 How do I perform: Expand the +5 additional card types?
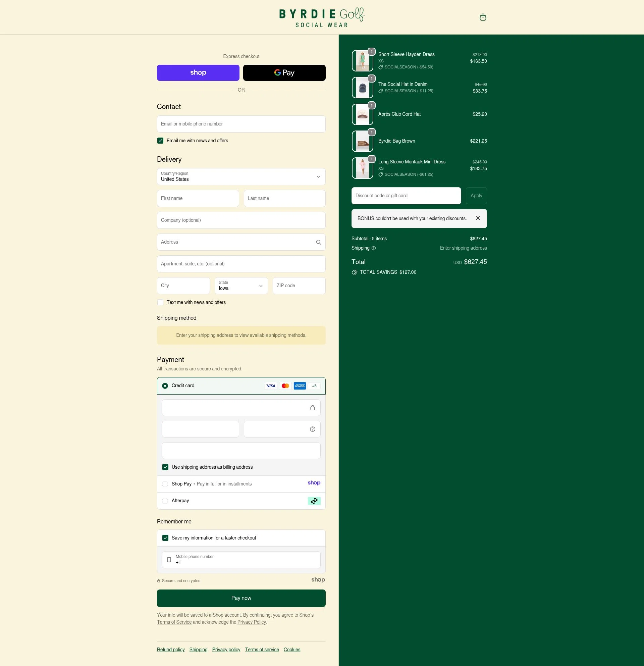[314, 386]
